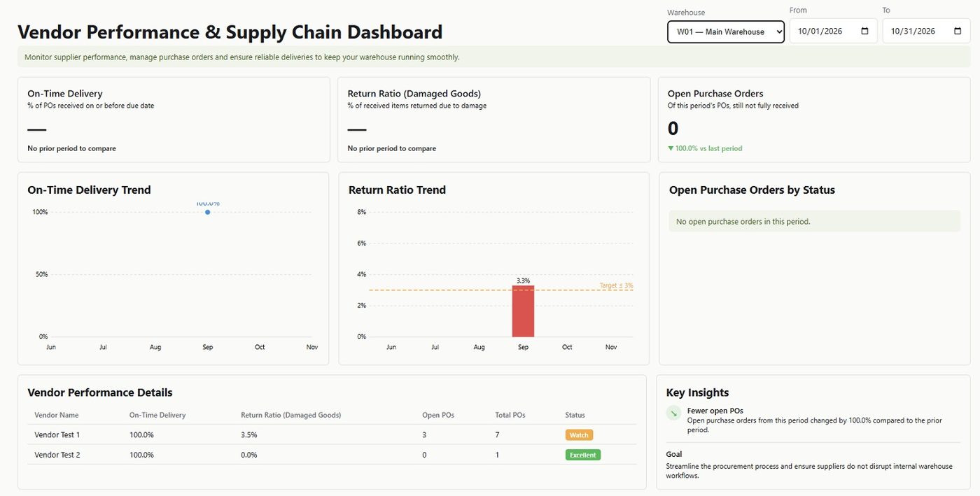Click the Excellent status badge

(582, 455)
